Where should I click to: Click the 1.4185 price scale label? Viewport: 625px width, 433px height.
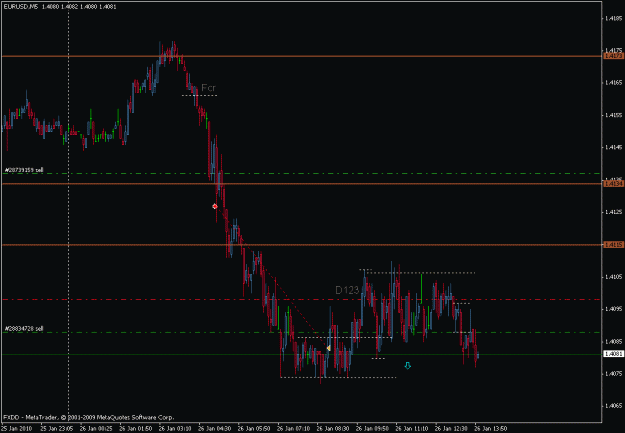pyautogui.click(x=614, y=18)
